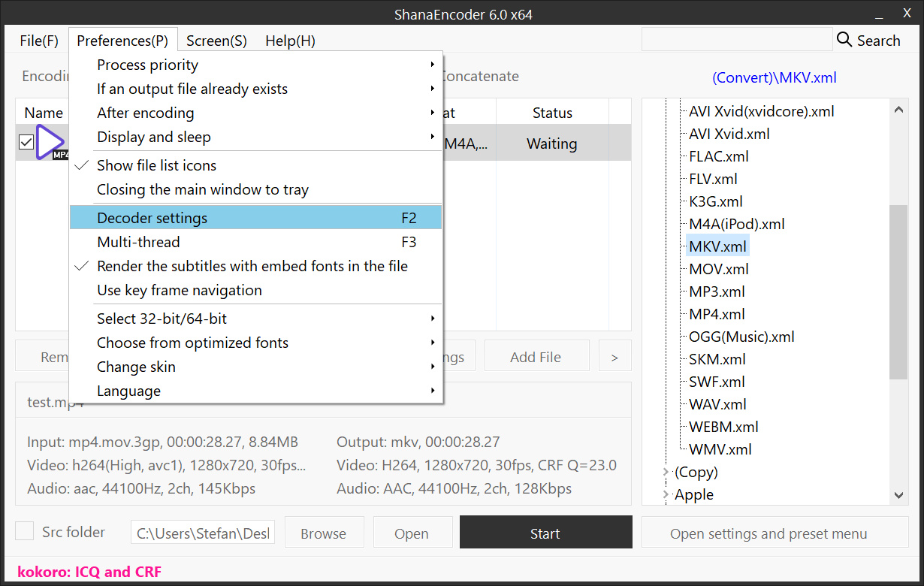Click the (Convert)\MKV.xml preset link
The width and height of the screenshot is (924, 586).
(775, 77)
